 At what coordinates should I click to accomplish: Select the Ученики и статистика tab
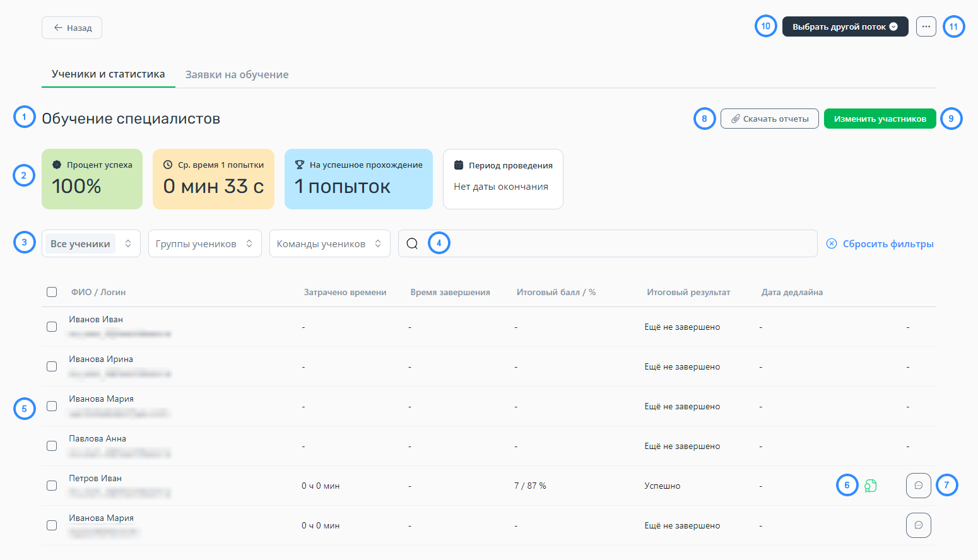[108, 74]
